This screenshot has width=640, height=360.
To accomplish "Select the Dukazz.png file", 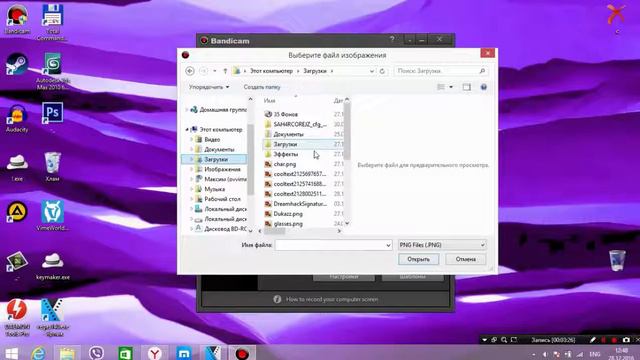I will click(x=288, y=214).
